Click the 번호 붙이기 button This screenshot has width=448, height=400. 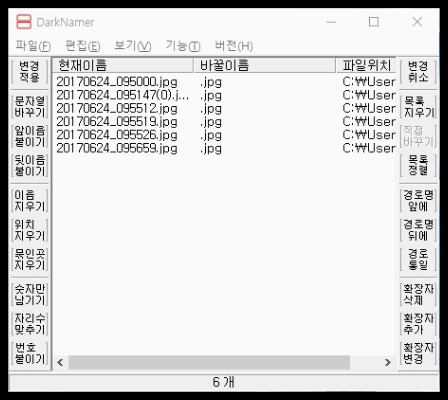(x=30, y=353)
